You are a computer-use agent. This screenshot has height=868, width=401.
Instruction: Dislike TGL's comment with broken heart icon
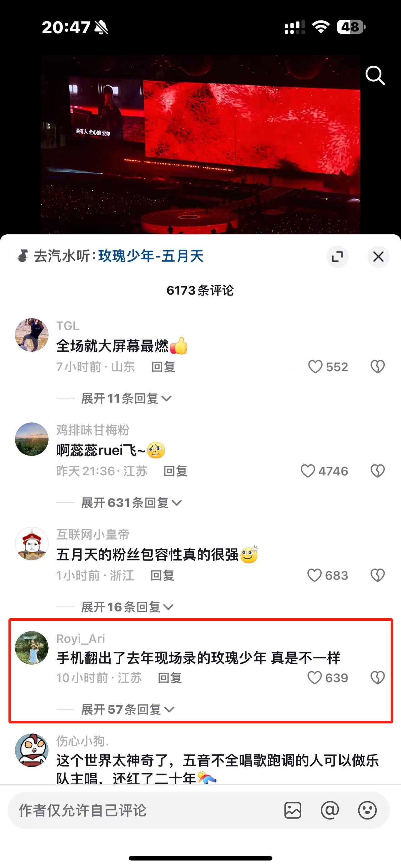pos(378,367)
